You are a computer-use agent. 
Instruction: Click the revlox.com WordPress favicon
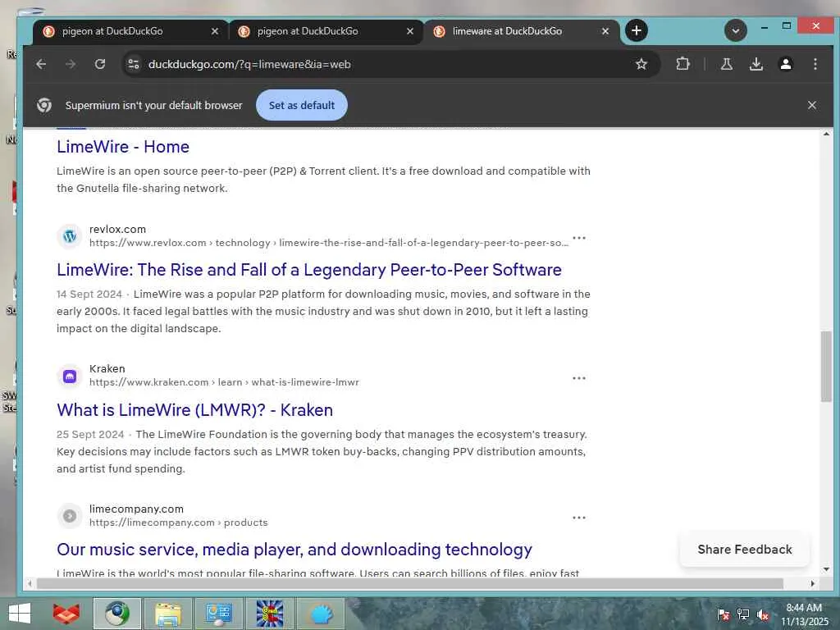tap(70, 236)
